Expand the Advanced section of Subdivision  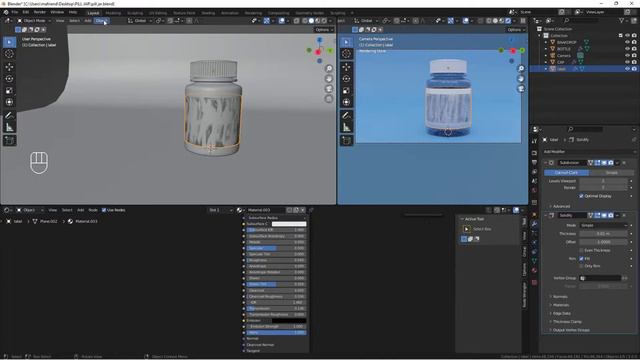(560, 206)
